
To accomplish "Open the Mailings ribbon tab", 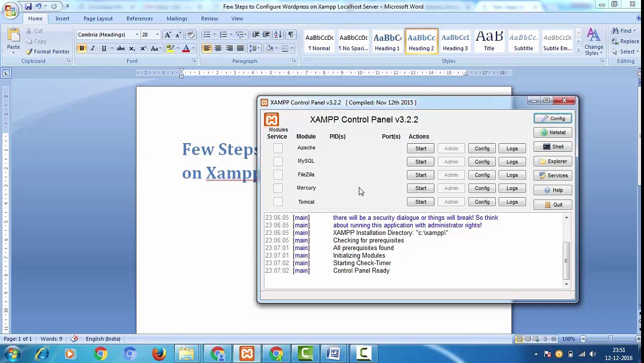I will pyautogui.click(x=177, y=19).
